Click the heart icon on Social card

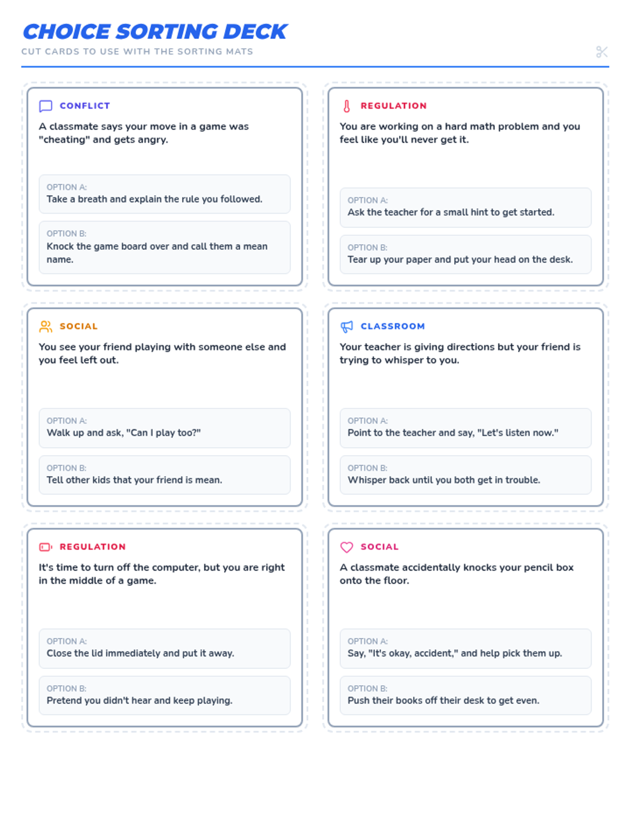pos(346,547)
